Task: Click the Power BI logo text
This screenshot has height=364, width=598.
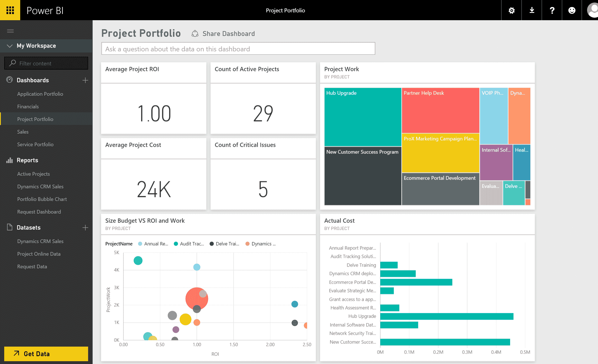Action: (45, 10)
